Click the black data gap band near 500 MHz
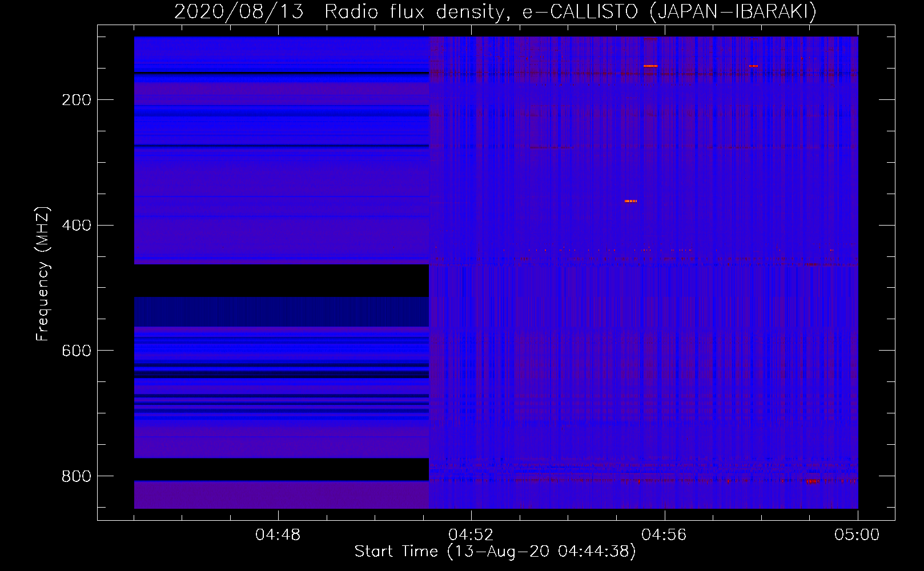 [282, 280]
